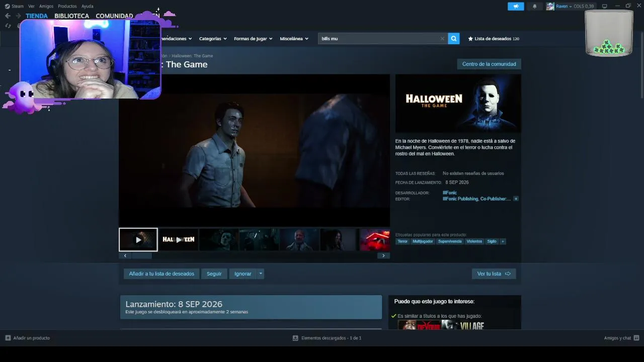Screen dimensions: 644x362
Task: Switch to the TIENDA tab
Action: click(37, 16)
